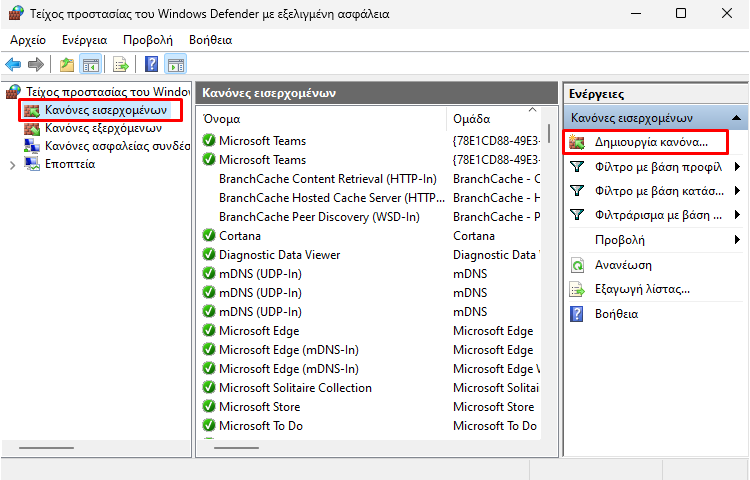Click the green check icon of Microsoft To Do
The image size is (750, 480).
click(x=209, y=425)
